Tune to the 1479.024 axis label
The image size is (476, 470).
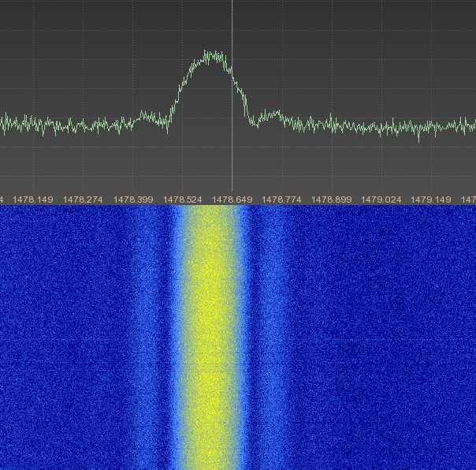(x=381, y=200)
